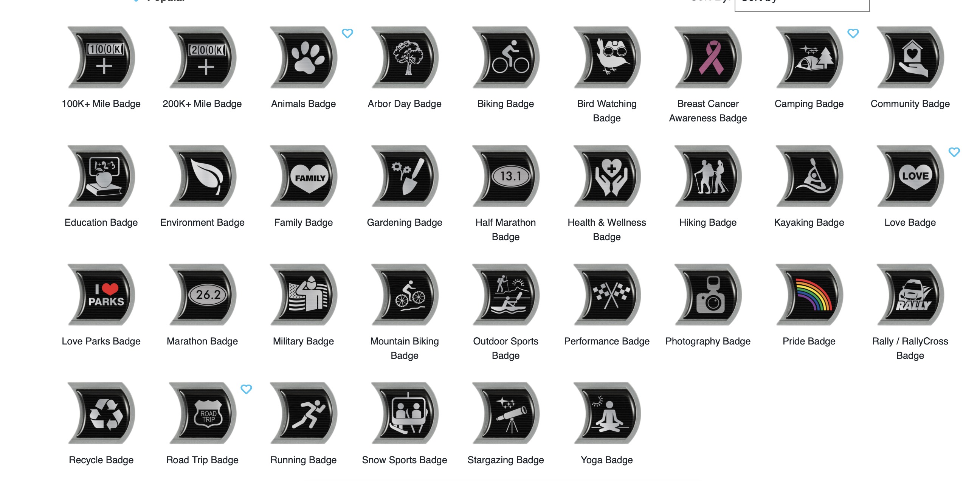Toggle favorite heart on Animals Badge

[x=347, y=34]
